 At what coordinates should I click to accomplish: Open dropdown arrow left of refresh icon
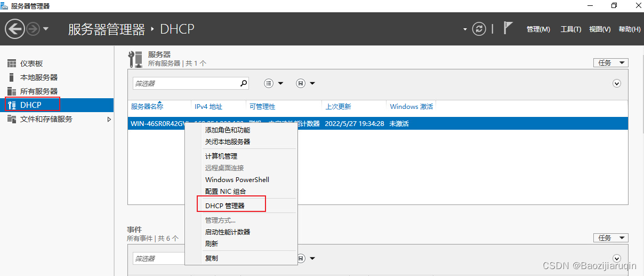[465, 29]
